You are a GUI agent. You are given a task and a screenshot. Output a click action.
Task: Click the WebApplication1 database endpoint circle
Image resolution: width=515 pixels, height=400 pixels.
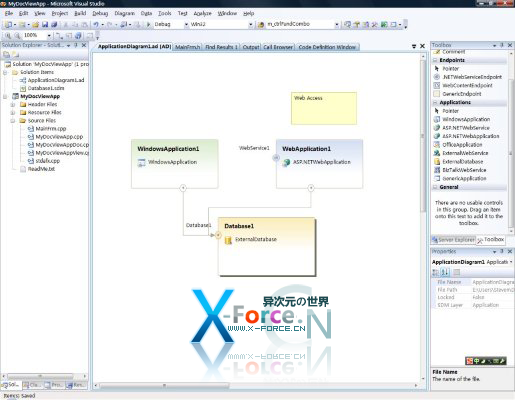tap(311, 188)
